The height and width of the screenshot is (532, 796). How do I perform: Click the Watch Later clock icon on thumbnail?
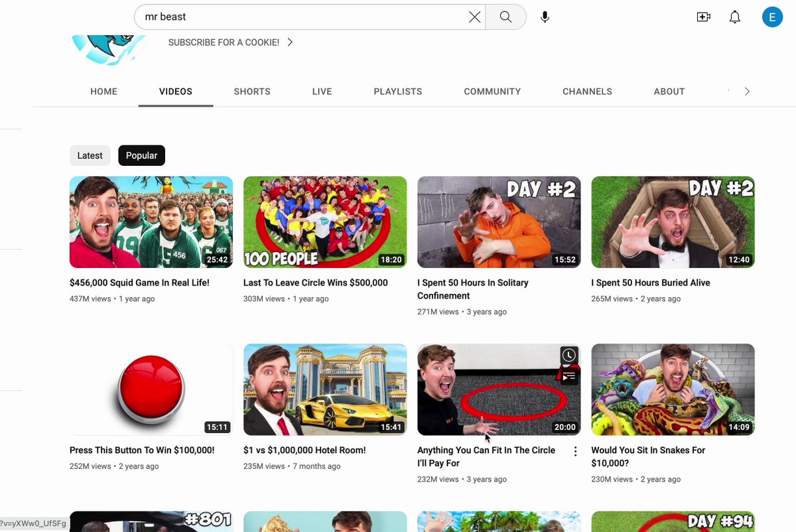coord(569,356)
